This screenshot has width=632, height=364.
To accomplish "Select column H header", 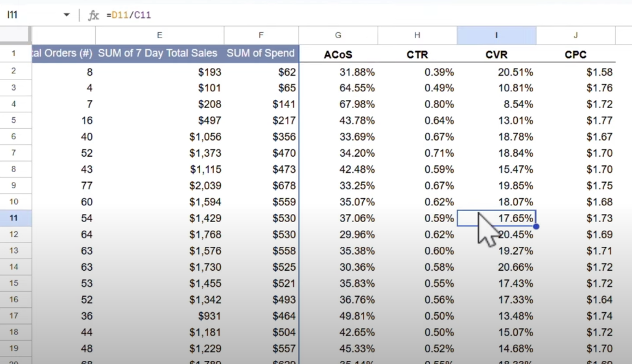I will click(x=417, y=36).
